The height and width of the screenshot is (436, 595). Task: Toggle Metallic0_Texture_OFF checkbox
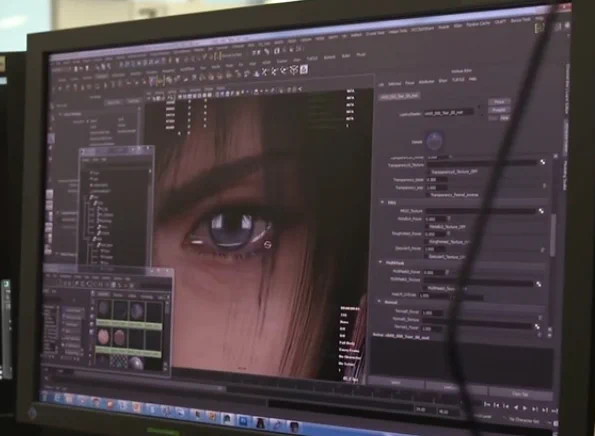pyautogui.click(x=427, y=227)
